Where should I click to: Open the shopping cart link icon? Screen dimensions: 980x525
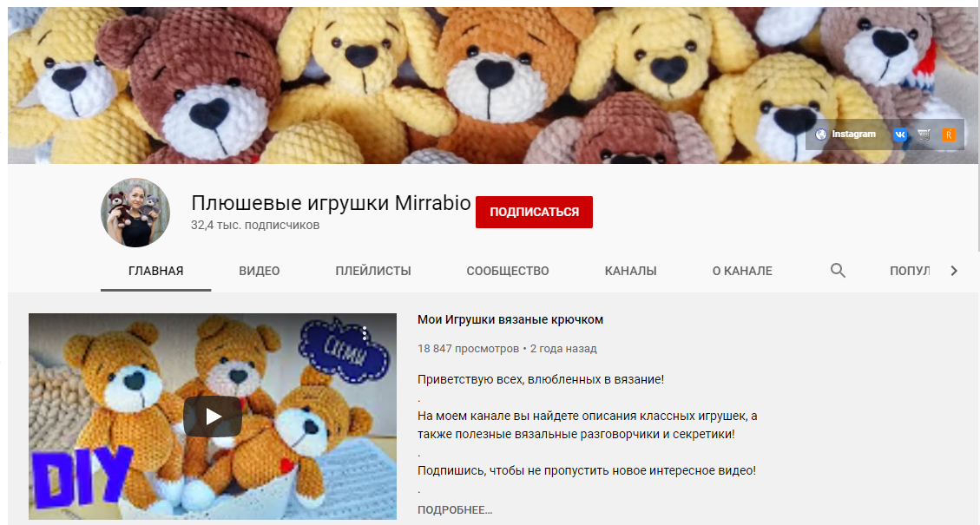pyautogui.click(x=924, y=135)
